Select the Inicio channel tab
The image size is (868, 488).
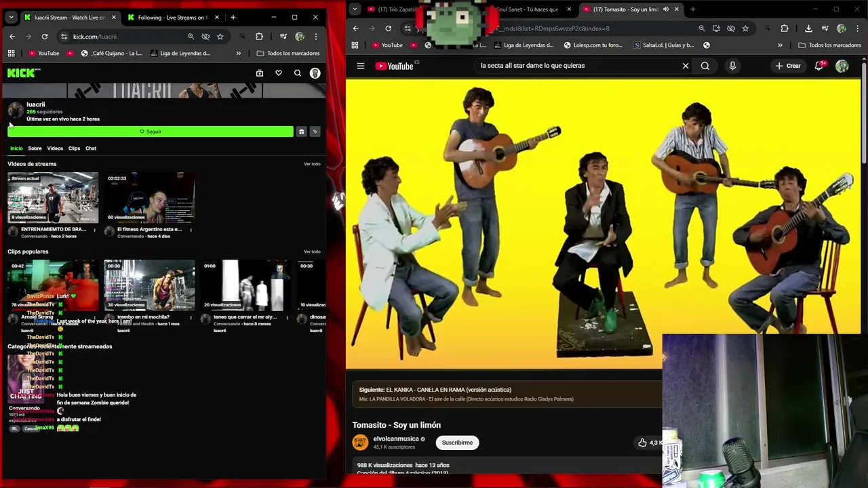[16, 148]
